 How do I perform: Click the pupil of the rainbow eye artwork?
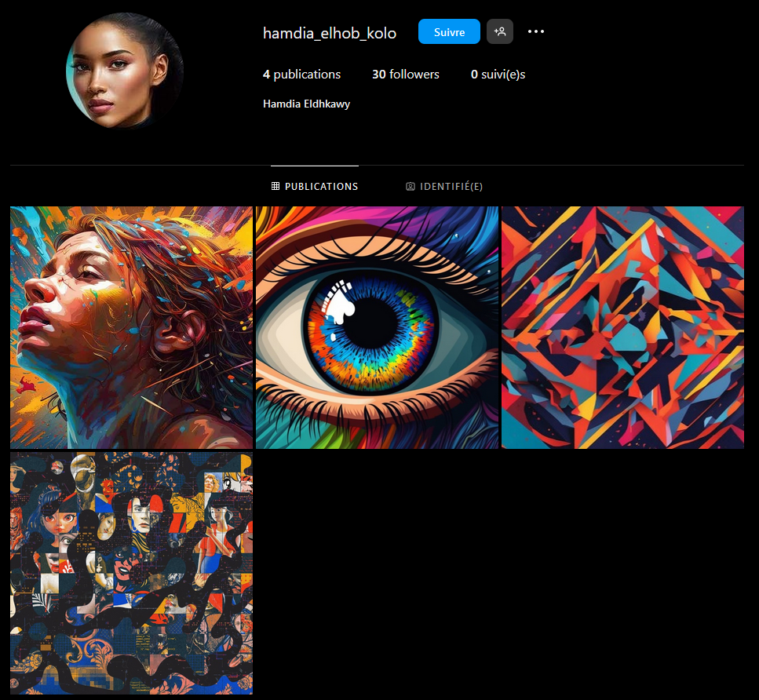pos(370,324)
